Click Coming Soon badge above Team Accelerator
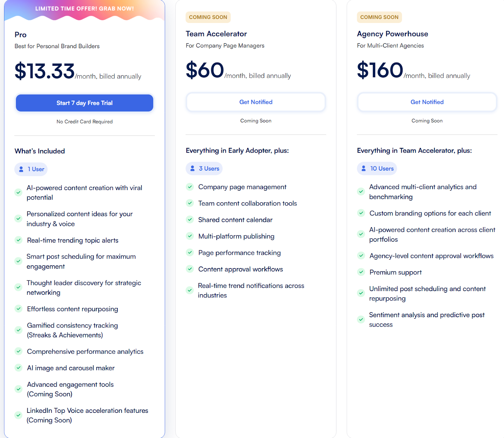Viewport: 504px width, 438px height. click(x=208, y=17)
